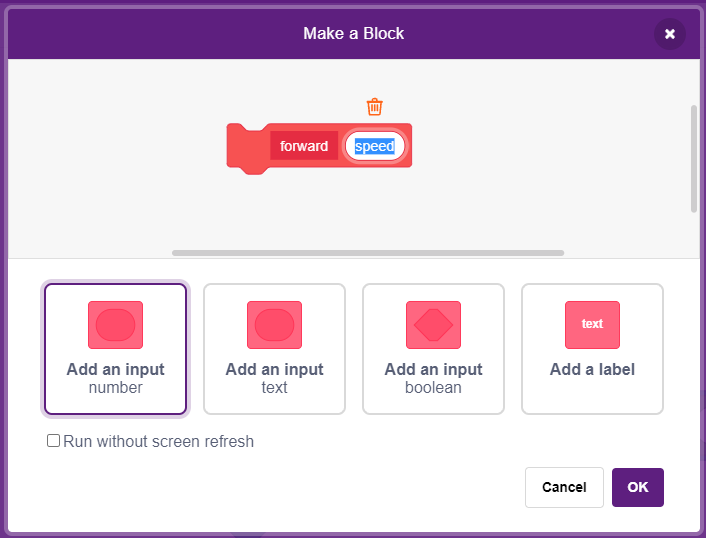The image size is (706, 538).
Task: Enable Run without screen refresh checkbox
Action: tap(54, 440)
